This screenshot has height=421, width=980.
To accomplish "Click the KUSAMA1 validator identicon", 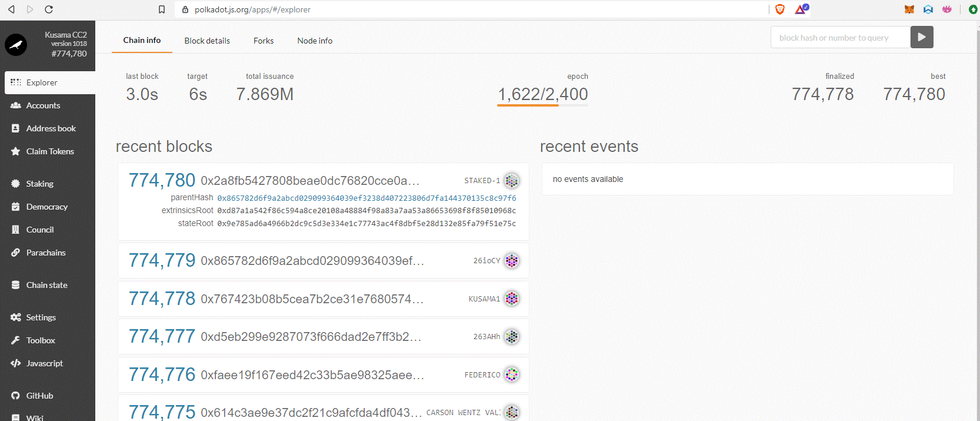I will [x=512, y=299].
